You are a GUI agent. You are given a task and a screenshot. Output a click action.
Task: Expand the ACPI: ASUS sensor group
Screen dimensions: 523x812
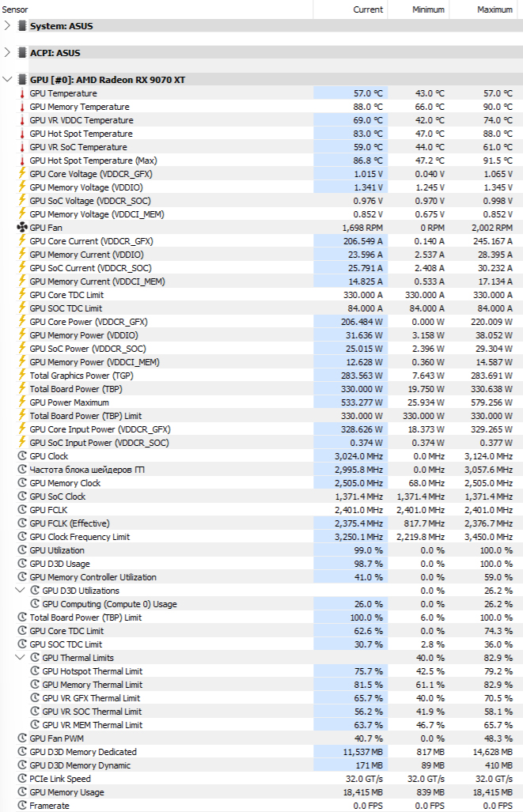pyautogui.click(x=8, y=53)
